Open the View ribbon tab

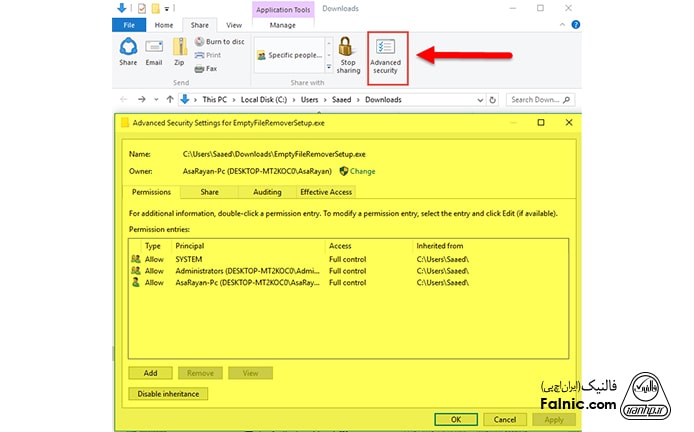(234, 24)
